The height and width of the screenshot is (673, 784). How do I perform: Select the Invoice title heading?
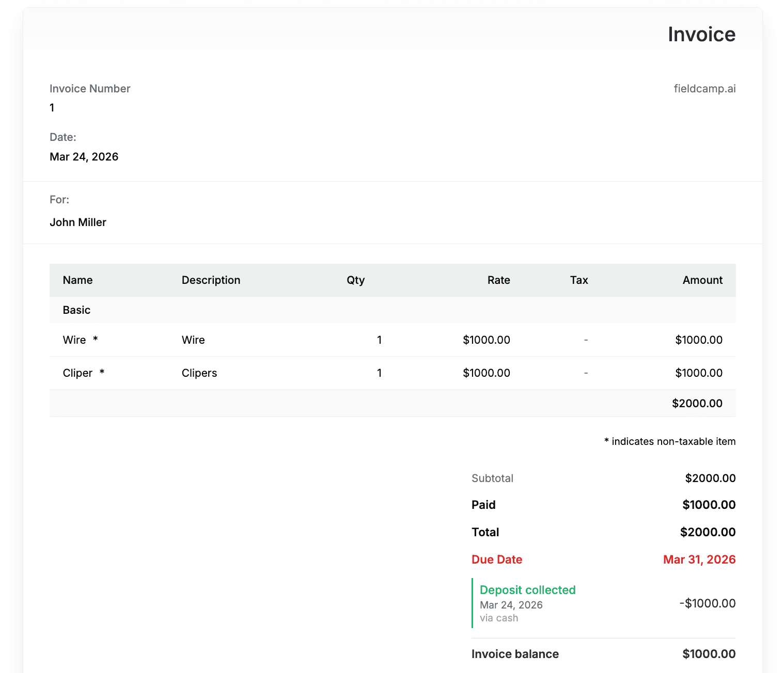coord(702,34)
